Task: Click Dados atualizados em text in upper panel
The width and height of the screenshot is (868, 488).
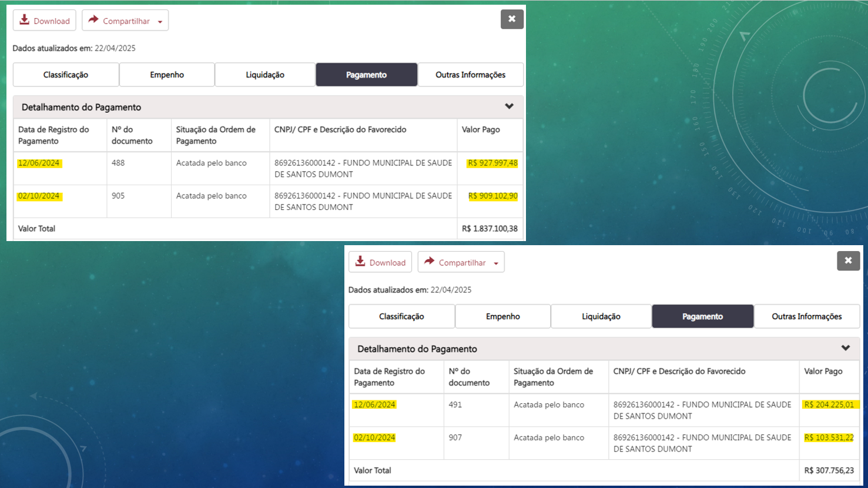Action: point(74,48)
